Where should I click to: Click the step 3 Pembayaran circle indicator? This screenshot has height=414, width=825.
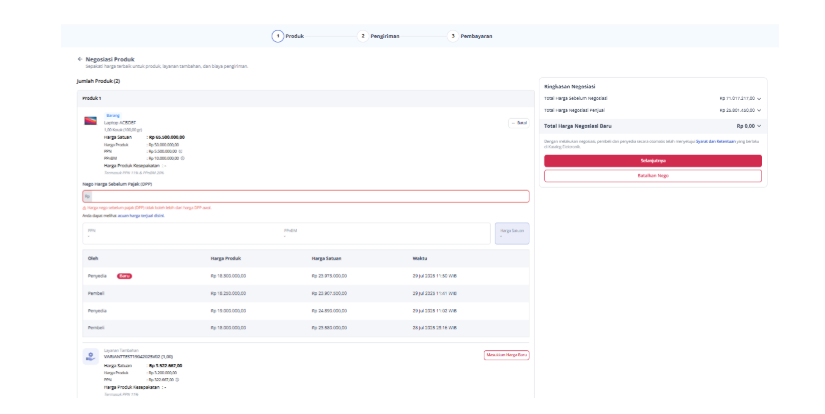[x=452, y=36]
